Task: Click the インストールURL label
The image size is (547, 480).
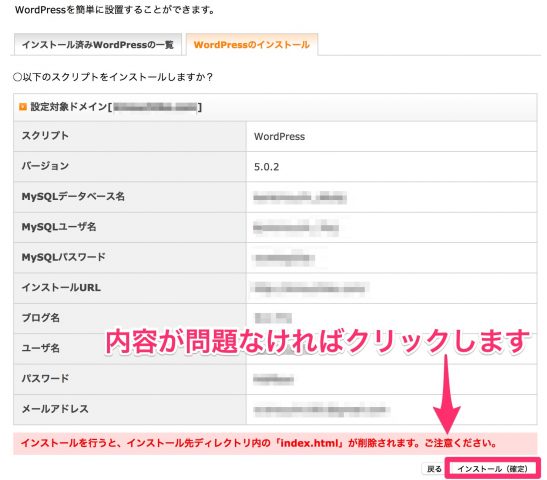Action: point(61,287)
